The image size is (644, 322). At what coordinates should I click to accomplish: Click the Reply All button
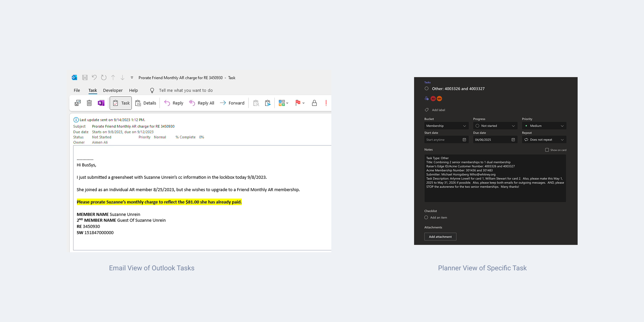click(x=202, y=103)
